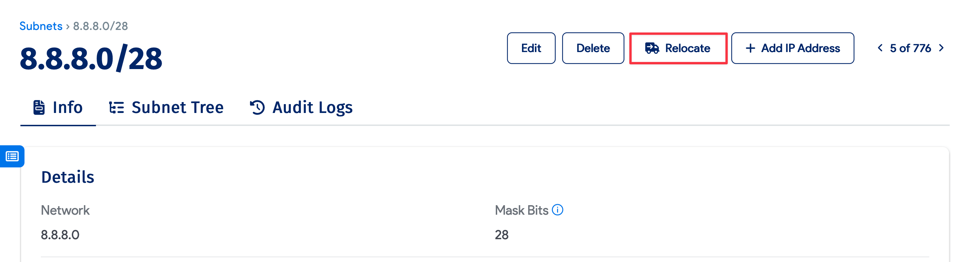The image size is (980, 262).
Task: Click the plus icon on Add IP Address
Action: click(750, 48)
